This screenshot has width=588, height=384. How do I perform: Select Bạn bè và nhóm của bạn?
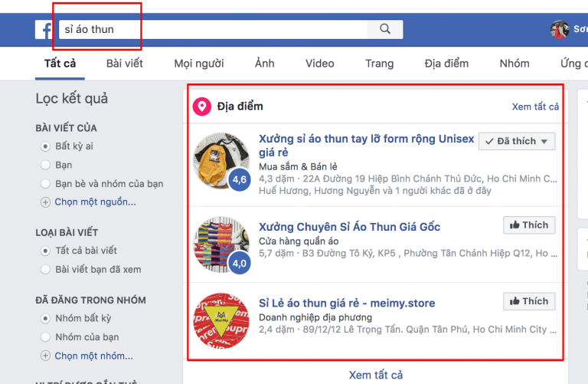coord(45,184)
